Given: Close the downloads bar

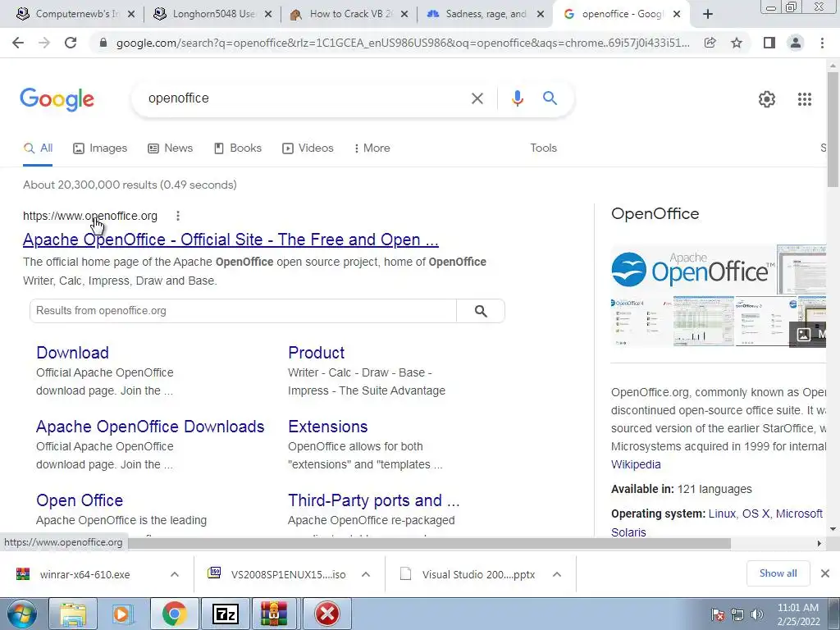Looking at the screenshot, I should click(825, 573).
